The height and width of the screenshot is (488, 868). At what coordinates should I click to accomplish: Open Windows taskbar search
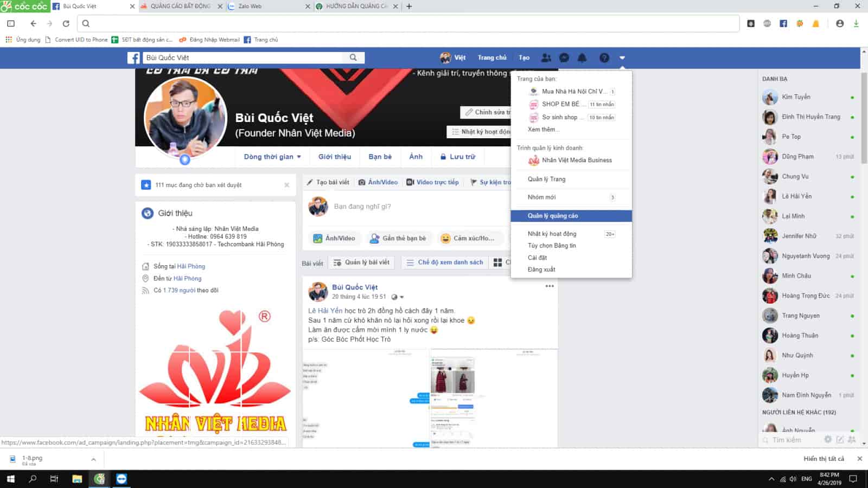[x=33, y=479]
